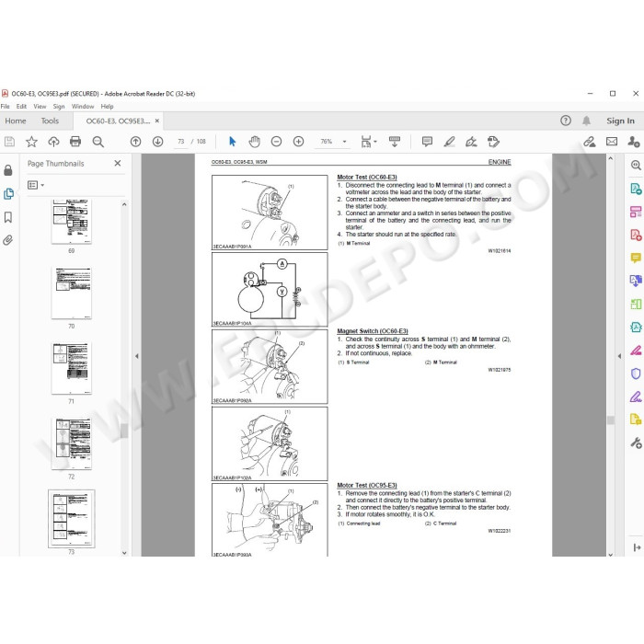Open More Tools wrench icon
This screenshot has width=644, height=644.
click(636, 443)
